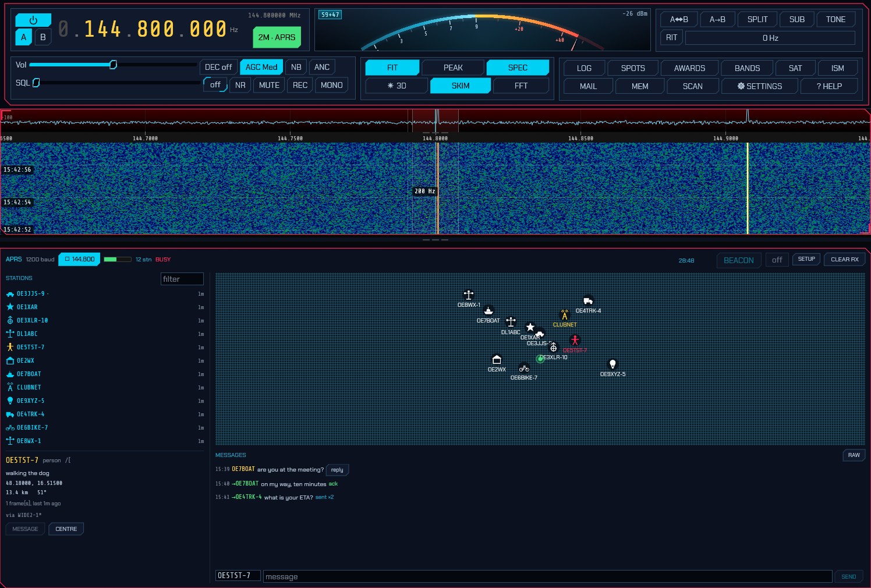Select the OE4TRK-4 truck icon on map

point(588,301)
